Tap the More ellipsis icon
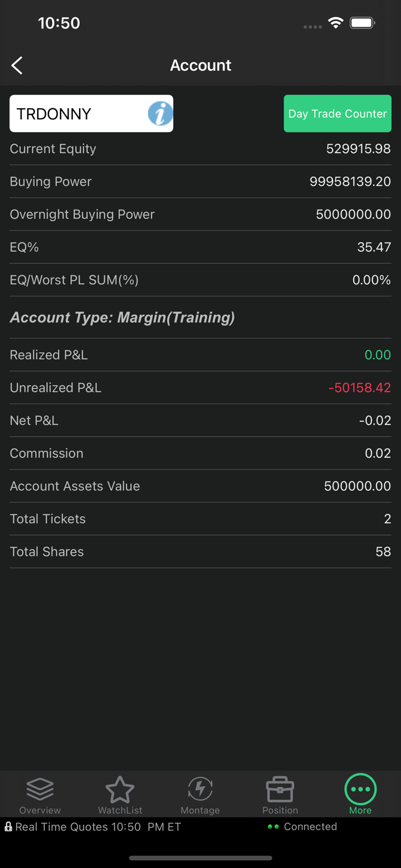The image size is (401, 868). (360, 789)
